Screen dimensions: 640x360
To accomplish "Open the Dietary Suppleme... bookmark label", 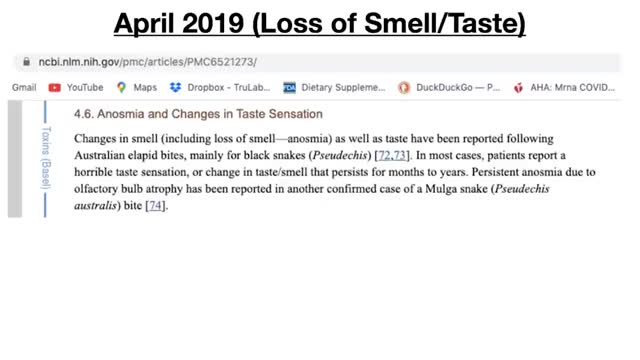I will (343, 87).
